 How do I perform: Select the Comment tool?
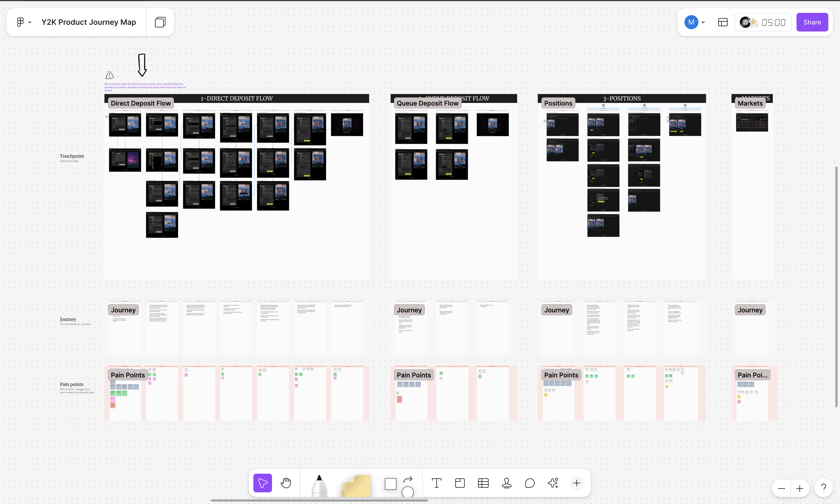530,483
